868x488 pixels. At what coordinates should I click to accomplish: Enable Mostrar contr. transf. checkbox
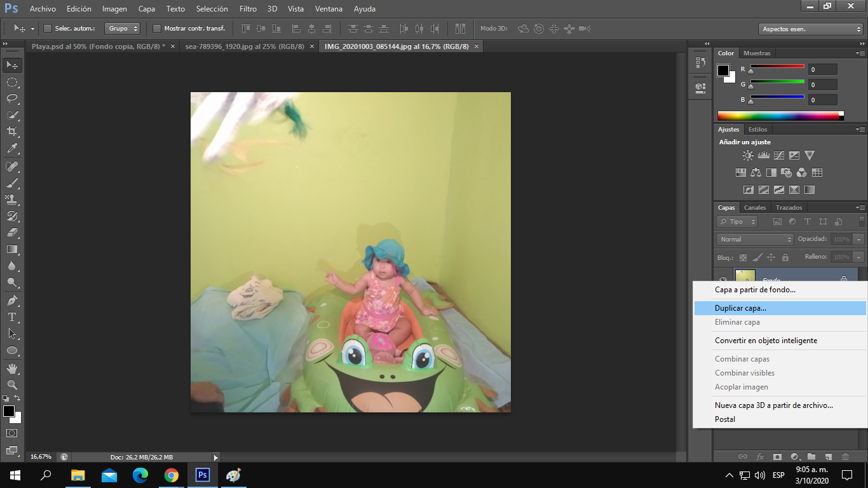(x=156, y=29)
